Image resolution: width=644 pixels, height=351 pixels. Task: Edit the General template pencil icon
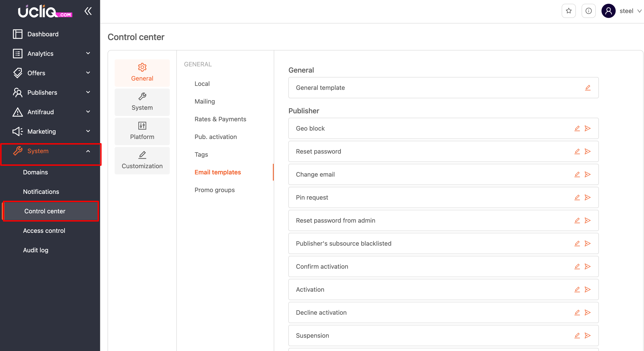click(x=588, y=88)
